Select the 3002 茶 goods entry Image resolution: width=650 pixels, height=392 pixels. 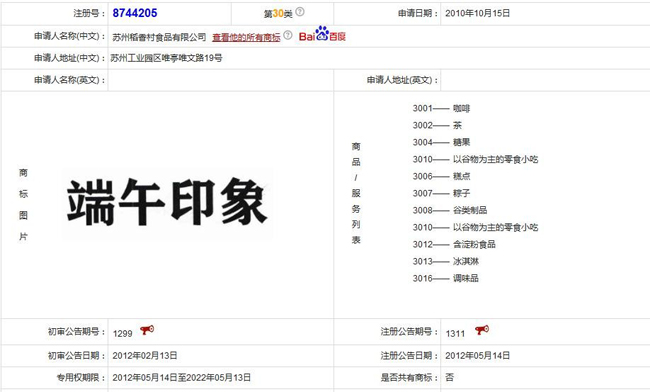point(437,126)
